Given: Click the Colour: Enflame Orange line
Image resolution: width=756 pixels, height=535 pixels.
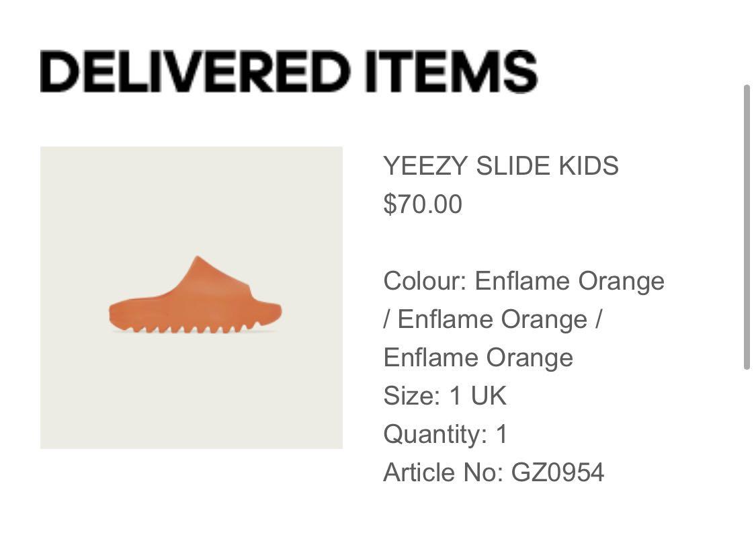Looking at the screenshot, I should pos(524,281).
